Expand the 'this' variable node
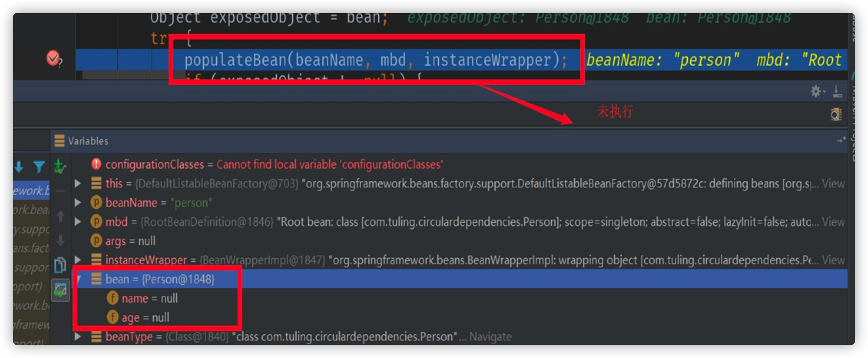The image size is (868, 358). (x=77, y=183)
